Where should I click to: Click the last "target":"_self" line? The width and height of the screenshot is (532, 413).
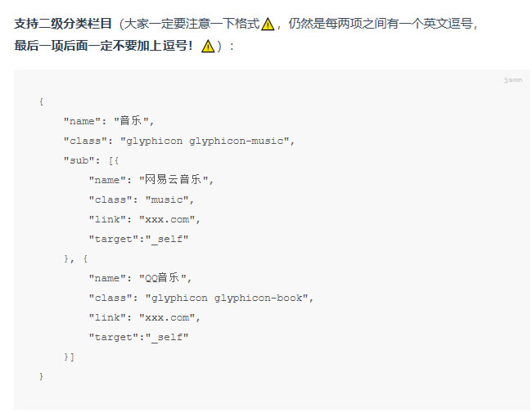138,337
